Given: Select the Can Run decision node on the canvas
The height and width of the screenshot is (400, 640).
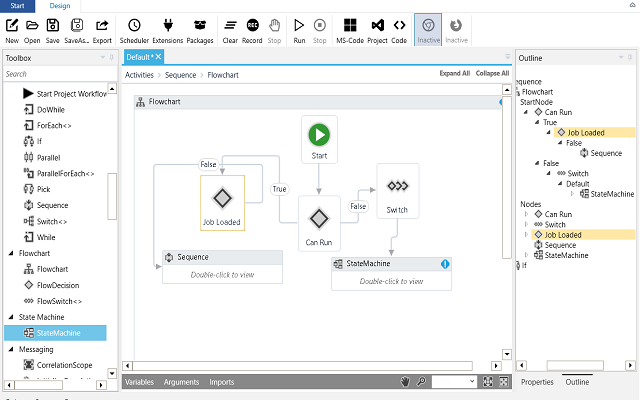Looking at the screenshot, I should pos(318,219).
